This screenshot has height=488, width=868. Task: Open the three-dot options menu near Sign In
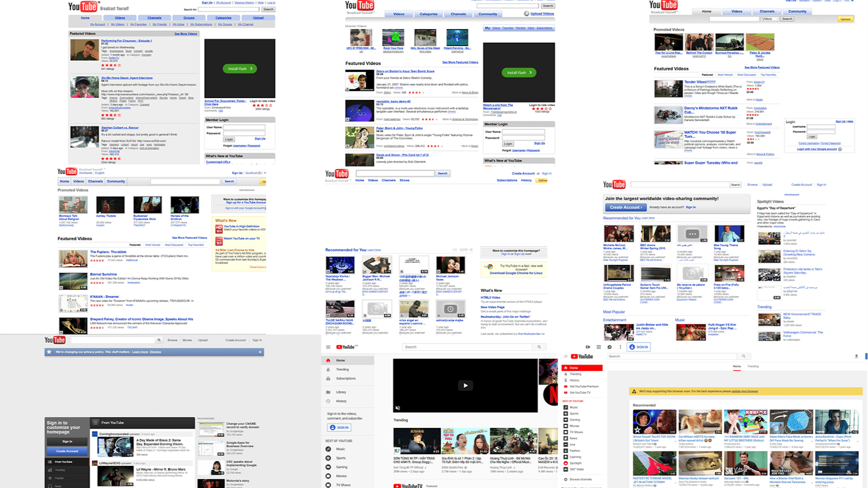[620, 347]
